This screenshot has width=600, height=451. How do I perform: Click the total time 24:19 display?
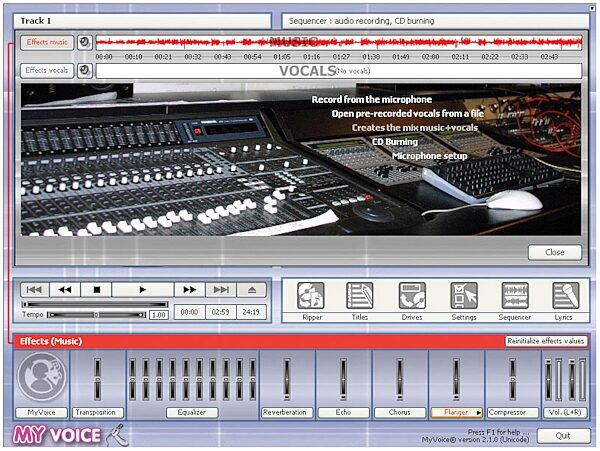251,312
